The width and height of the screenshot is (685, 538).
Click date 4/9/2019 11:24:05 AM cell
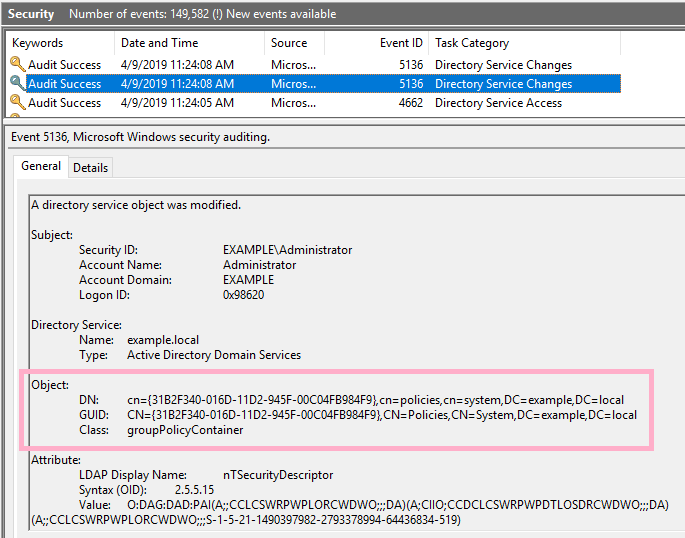[x=177, y=103]
